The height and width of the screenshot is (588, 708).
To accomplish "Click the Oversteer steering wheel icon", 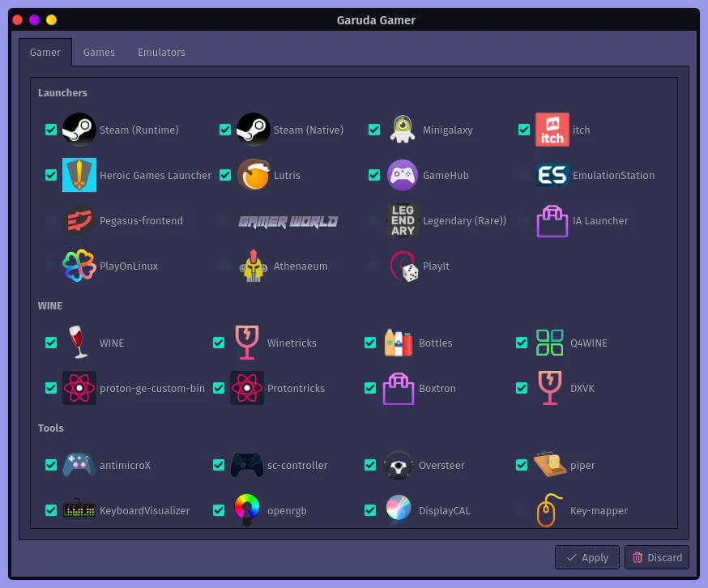I will coord(399,465).
